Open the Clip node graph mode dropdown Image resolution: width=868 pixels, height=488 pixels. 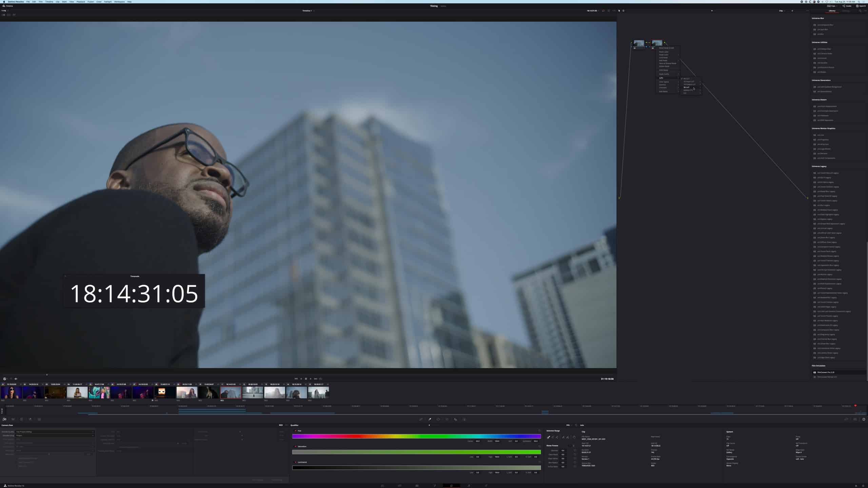pos(782,11)
